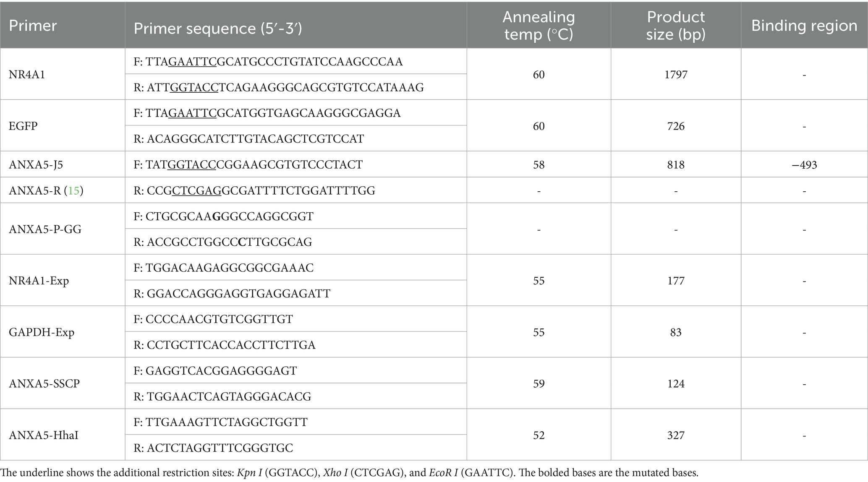868x482 pixels.
Task: Click the green reference link 15
Action: (x=73, y=190)
